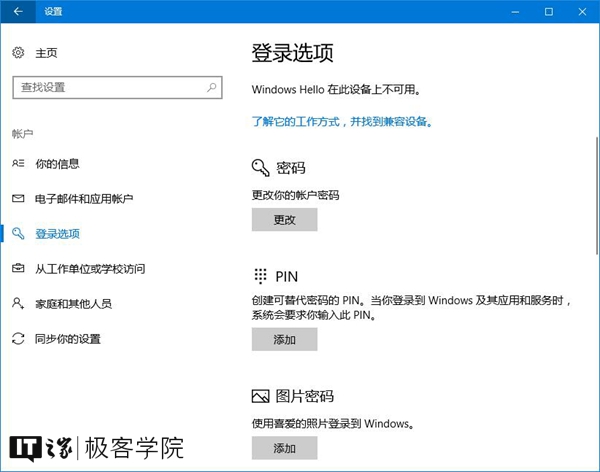Click the key icon beside 登录选项

[18, 233]
